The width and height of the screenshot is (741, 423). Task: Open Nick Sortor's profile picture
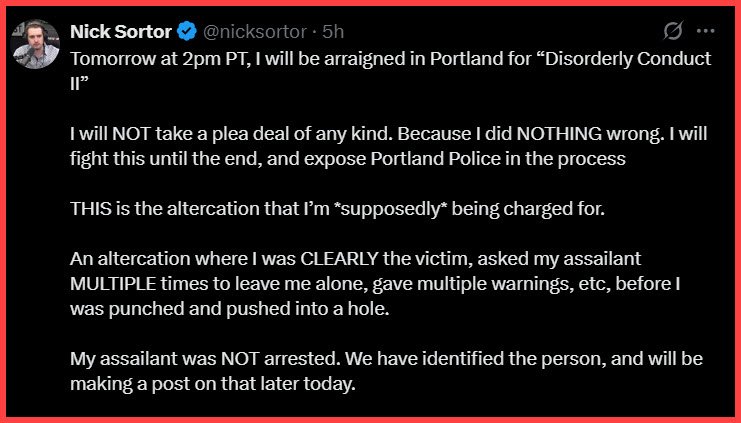36,44
